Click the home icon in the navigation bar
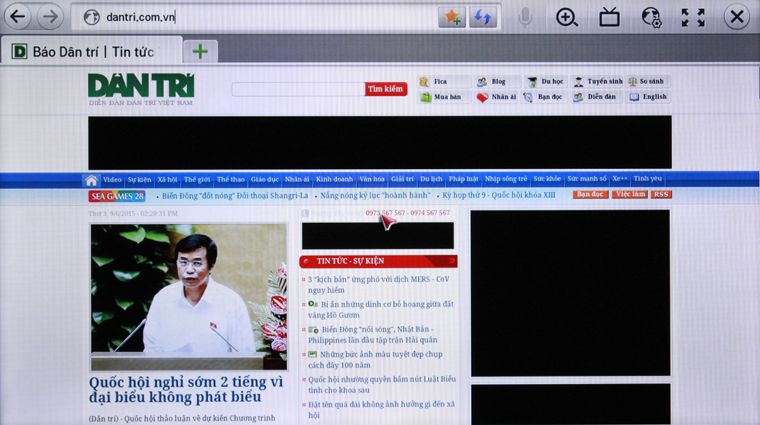This screenshot has height=425, width=760. tap(91, 180)
